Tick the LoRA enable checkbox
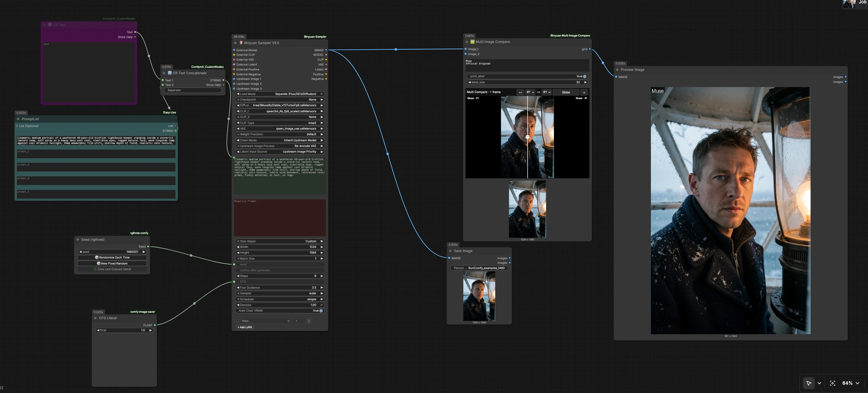This screenshot has width=868, height=393. pyautogui.click(x=237, y=321)
